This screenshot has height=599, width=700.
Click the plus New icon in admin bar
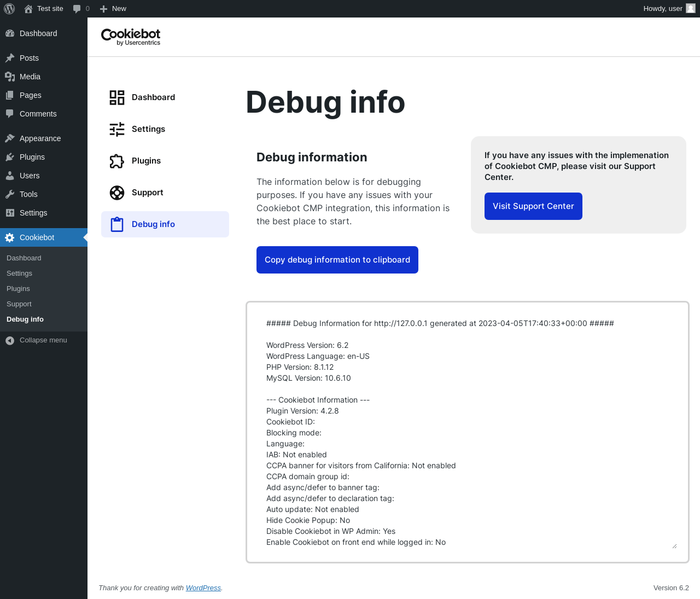pyautogui.click(x=103, y=9)
